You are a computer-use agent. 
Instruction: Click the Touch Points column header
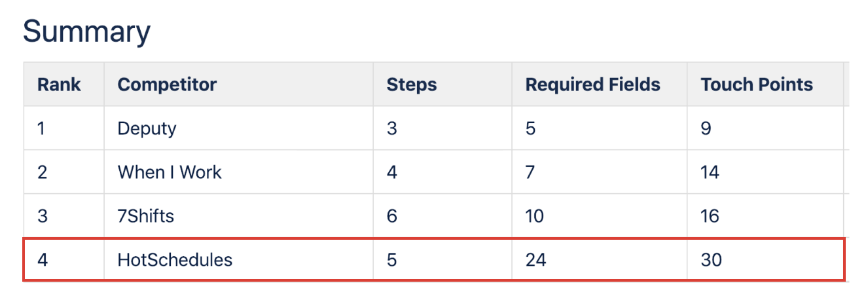click(757, 85)
